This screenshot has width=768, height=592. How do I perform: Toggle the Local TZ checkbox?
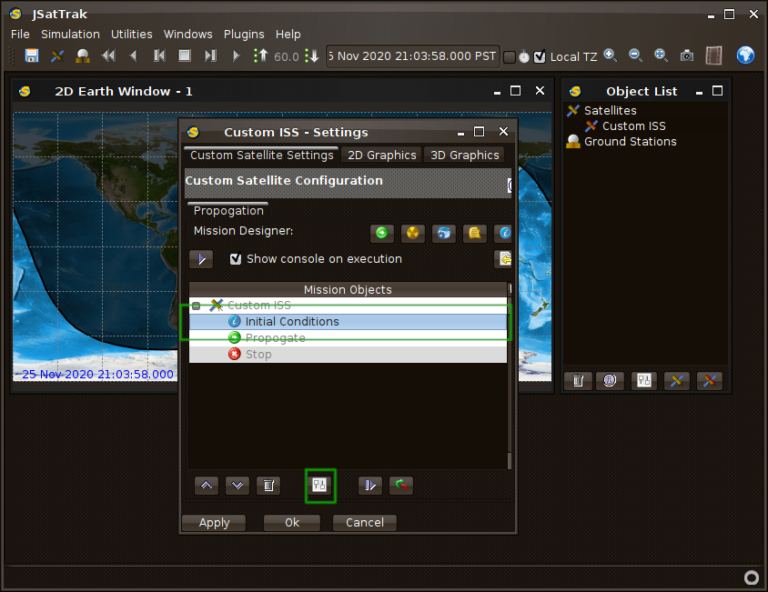pos(540,57)
